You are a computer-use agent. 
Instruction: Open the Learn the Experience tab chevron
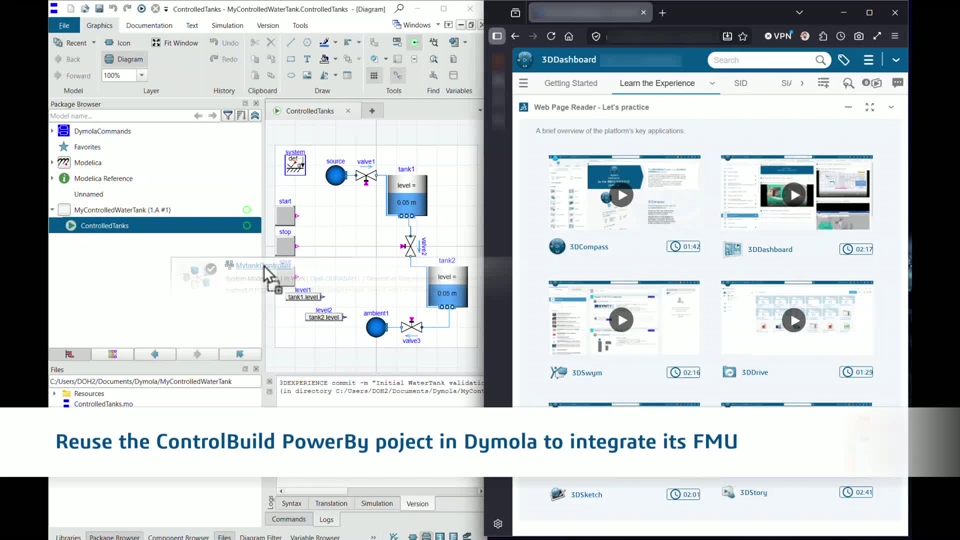(x=712, y=83)
